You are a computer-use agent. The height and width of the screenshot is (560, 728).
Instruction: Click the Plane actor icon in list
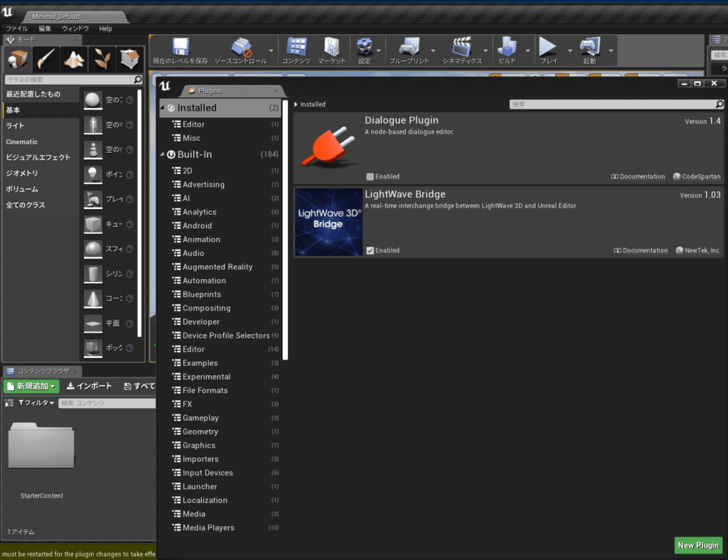[x=93, y=323]
